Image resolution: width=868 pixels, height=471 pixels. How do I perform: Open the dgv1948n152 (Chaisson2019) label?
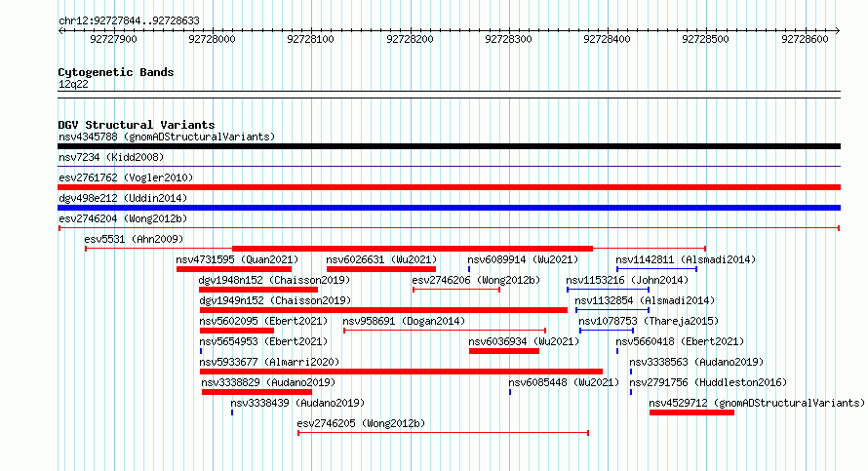pyautogui.click(x=275, y=280)
